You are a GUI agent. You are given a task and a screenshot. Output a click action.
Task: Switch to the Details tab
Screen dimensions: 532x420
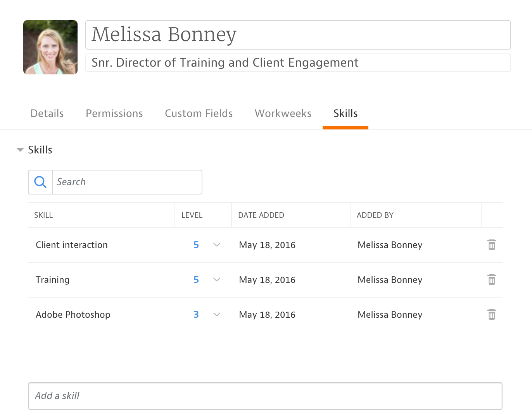[47, 114]
